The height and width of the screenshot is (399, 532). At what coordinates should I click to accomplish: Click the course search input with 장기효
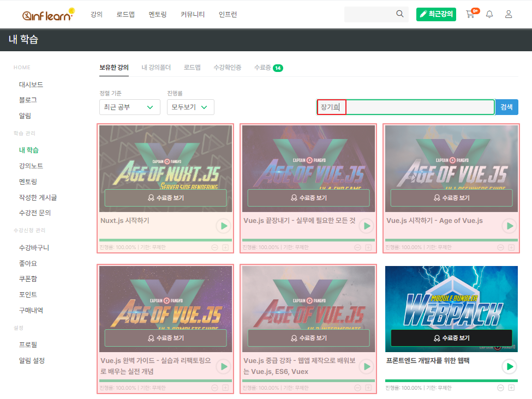click(405, 107)
